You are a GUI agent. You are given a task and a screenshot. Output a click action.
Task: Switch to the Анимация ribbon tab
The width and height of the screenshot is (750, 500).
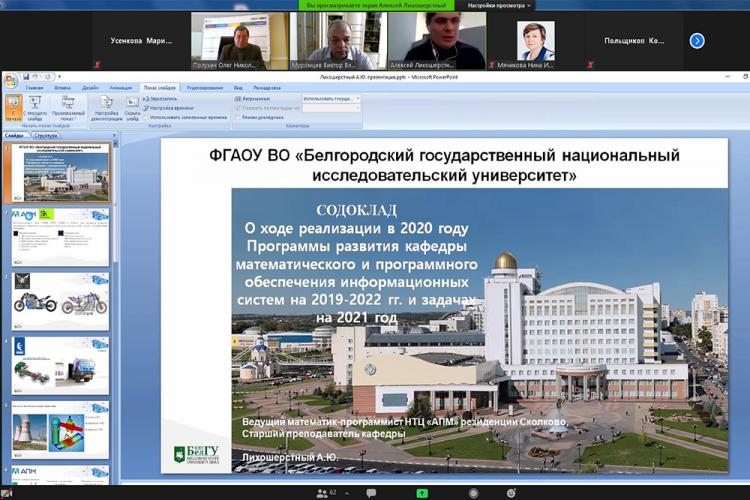tap(121, 88)
